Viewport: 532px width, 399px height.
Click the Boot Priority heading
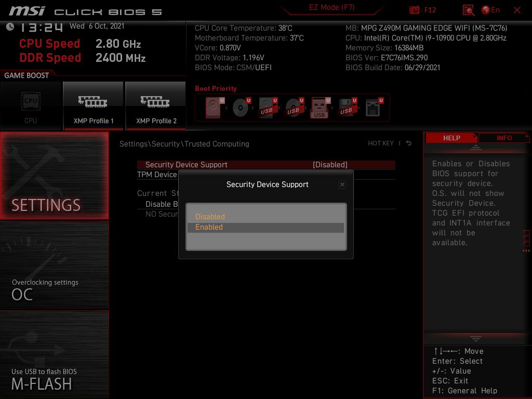pos(216,88)
